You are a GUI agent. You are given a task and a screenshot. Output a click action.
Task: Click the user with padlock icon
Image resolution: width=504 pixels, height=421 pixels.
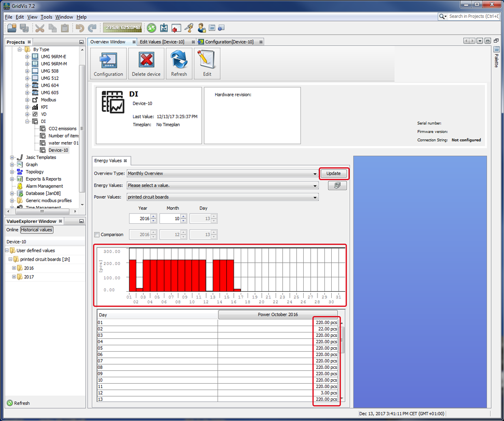coord(201,28)
